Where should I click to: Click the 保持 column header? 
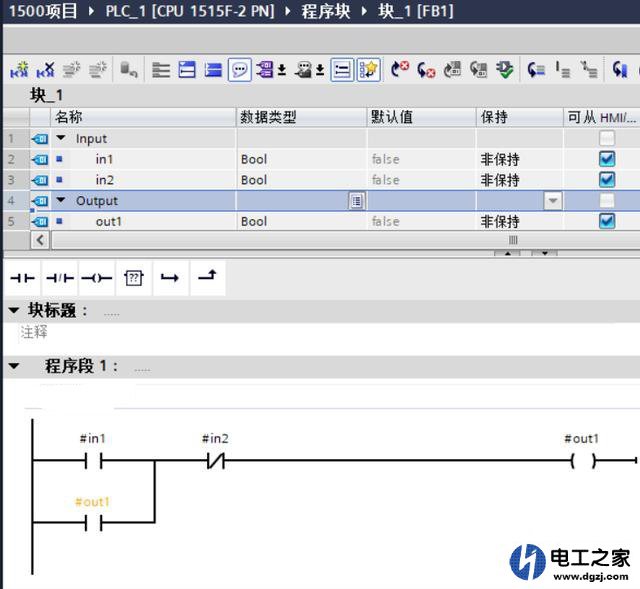520,118
